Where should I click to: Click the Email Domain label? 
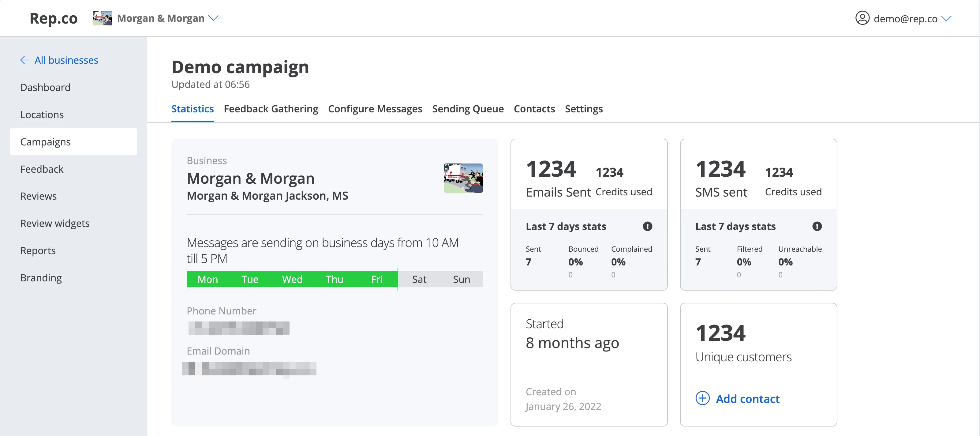pos(218,351)
